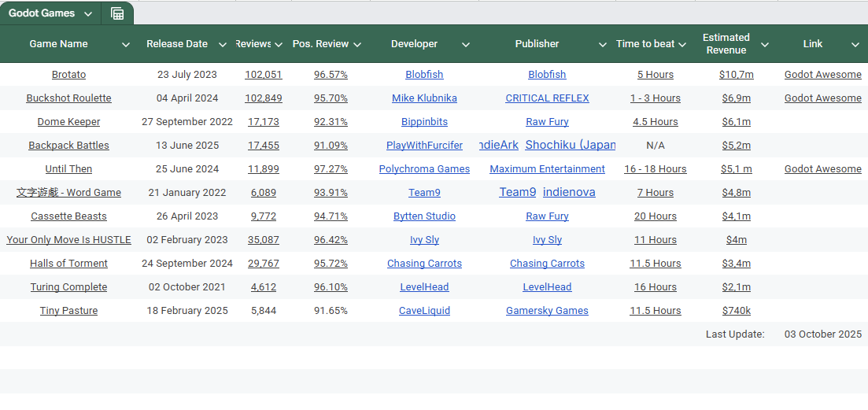The height and width of the screenshot is (410, 868).
Task: Open developer link PlayWithFurcifer
Action: [425, 146]
